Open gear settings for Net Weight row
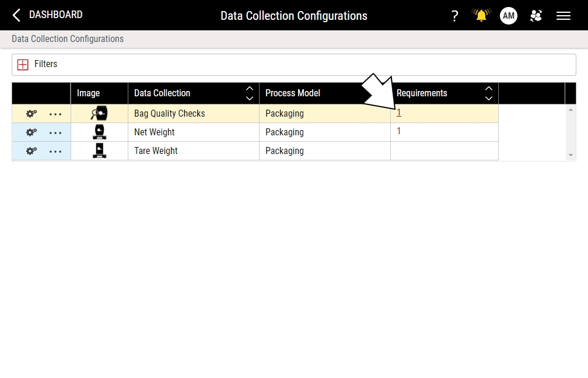 tap(31, 132)
